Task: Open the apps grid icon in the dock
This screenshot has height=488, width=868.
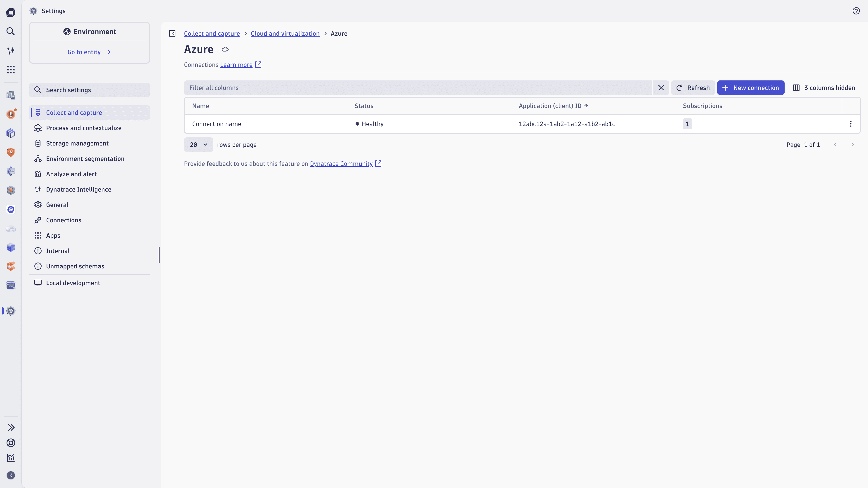Action: click(11, 70)
